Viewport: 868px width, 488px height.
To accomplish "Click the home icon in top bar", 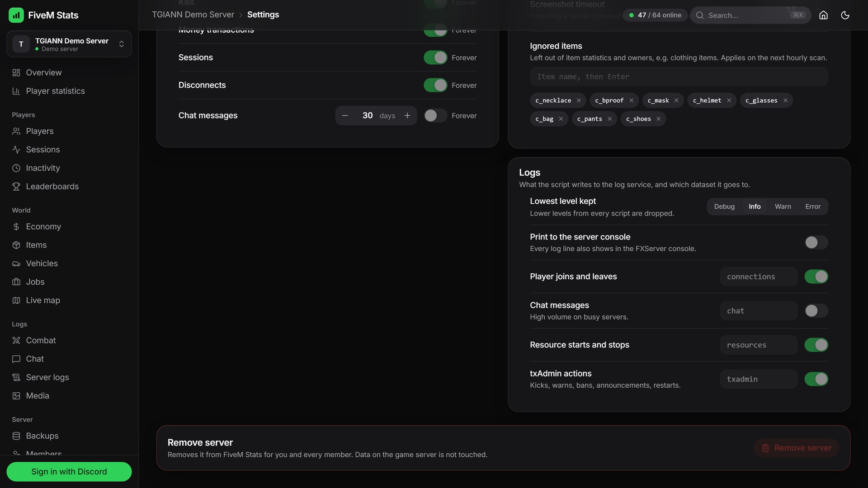I will [x=823, y=15].
